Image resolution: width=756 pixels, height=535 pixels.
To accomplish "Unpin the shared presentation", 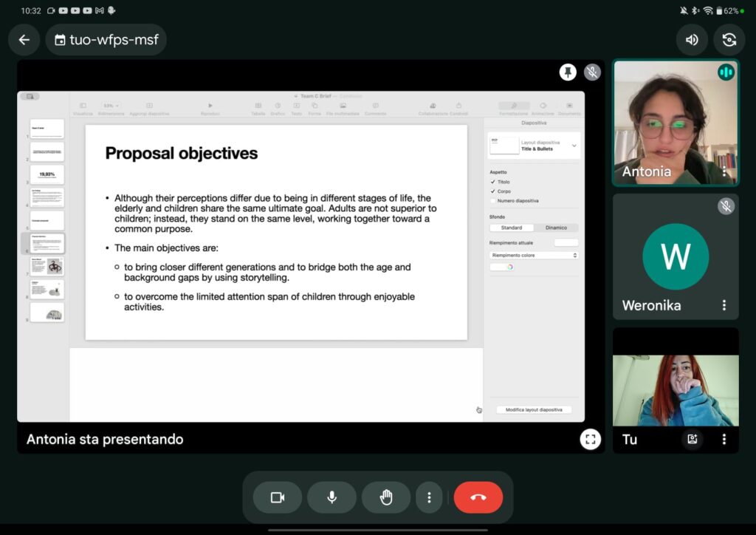I will click(x=567, y=72).
